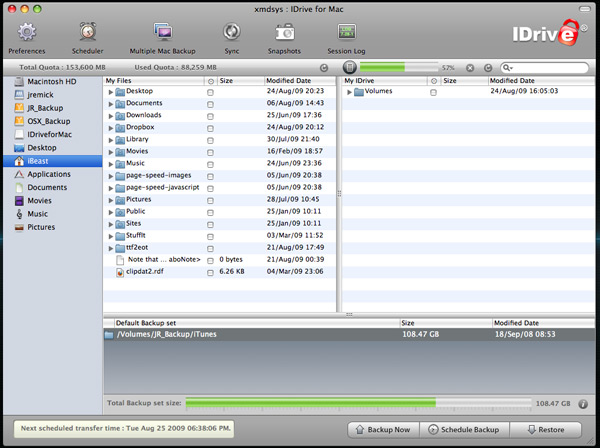Click the Sync toolbar icon
The width and height of the screenshot is (600, 448).
click(x=232, y=32)
